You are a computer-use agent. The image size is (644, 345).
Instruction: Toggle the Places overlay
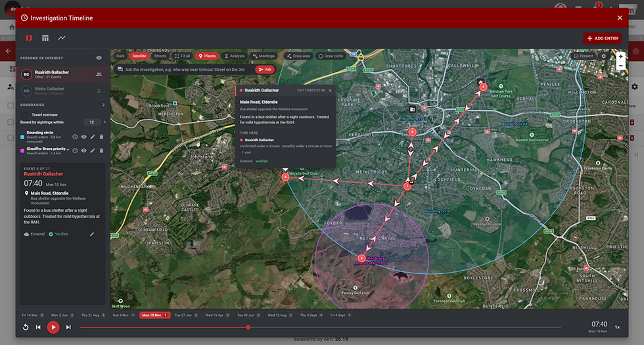pos(207,56)
